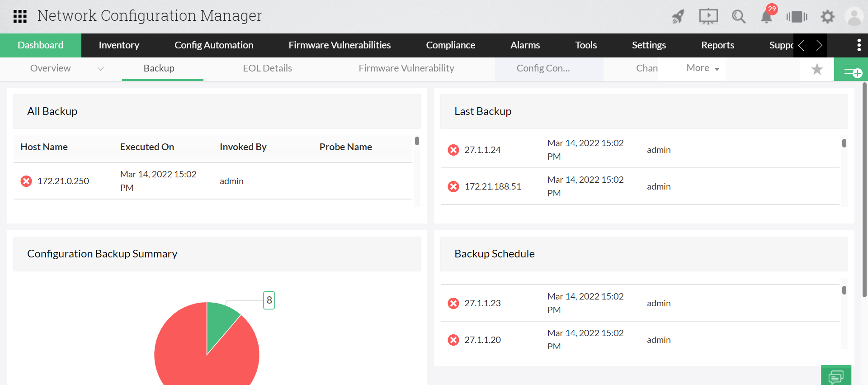Open the More tabs dropdown
Viewport: 868px width, 385px height.
coord(703,68)
